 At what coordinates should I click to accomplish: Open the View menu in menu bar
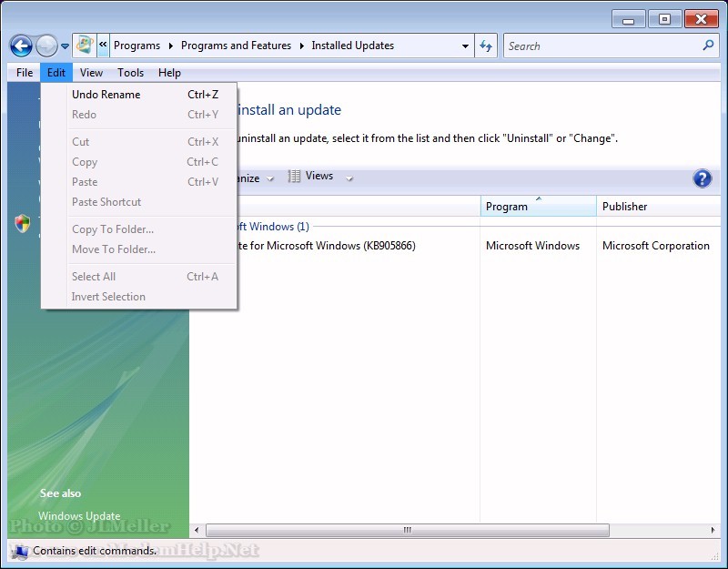[x=91, y=73]
